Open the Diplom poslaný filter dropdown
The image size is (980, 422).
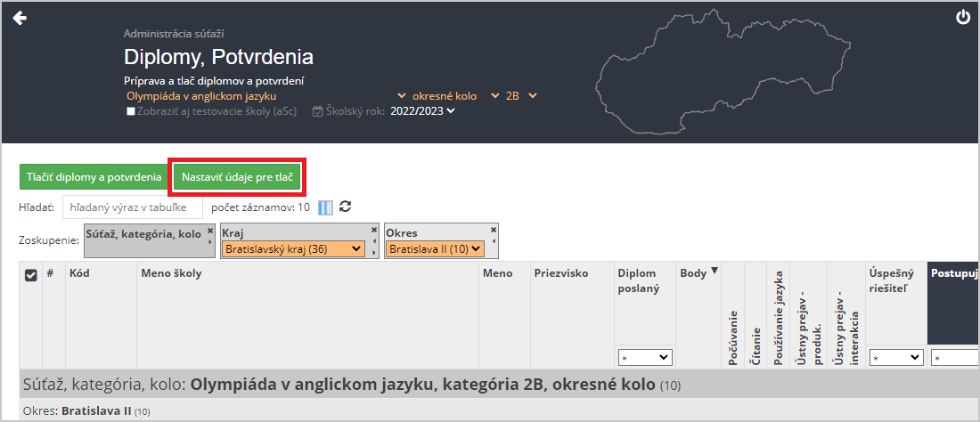(644, 357)
